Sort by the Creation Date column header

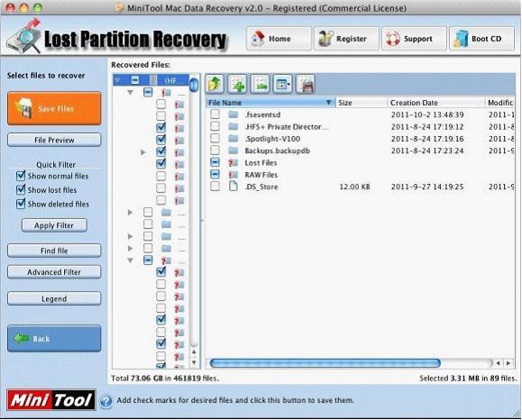pos(436,103)
